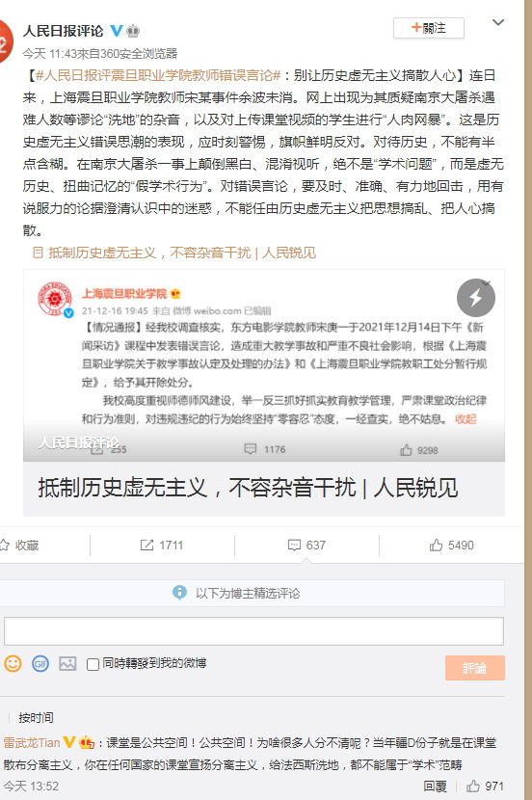The height and width of the screenshot is (800, 532).
Task: Save the post with 收藏
Action: [20, 545]
